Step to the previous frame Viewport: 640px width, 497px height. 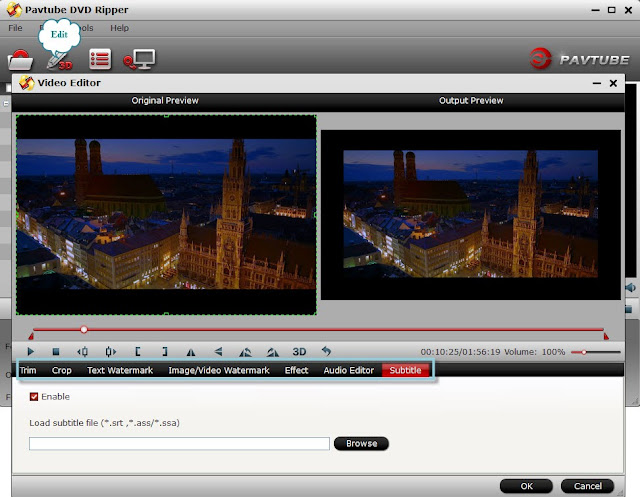point(82,351)
